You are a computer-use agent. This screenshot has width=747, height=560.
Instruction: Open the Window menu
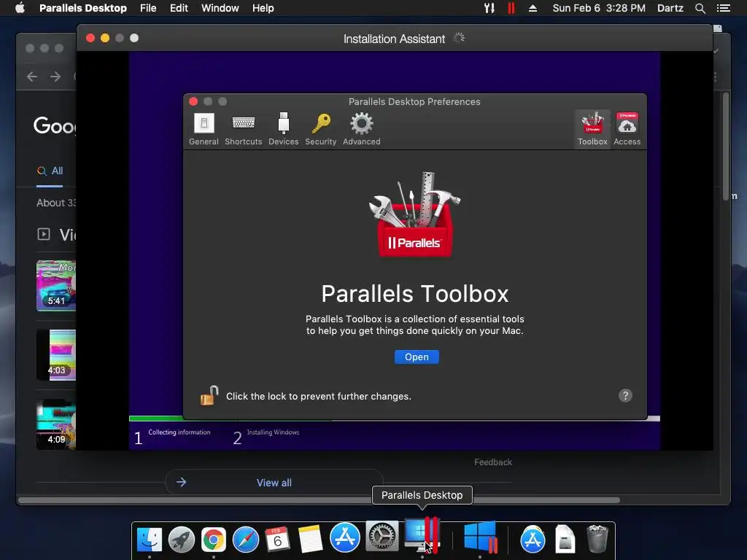[x=220, y=8]
